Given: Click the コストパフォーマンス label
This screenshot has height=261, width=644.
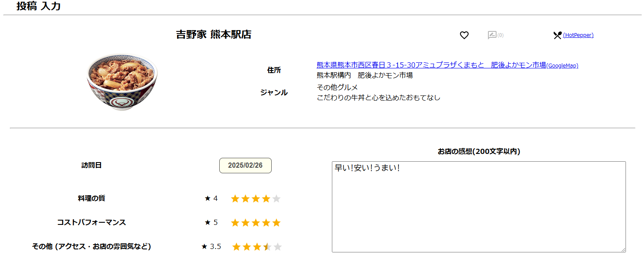Looking at the screenshot, I should pyautogui.click(x=92, y=222).
